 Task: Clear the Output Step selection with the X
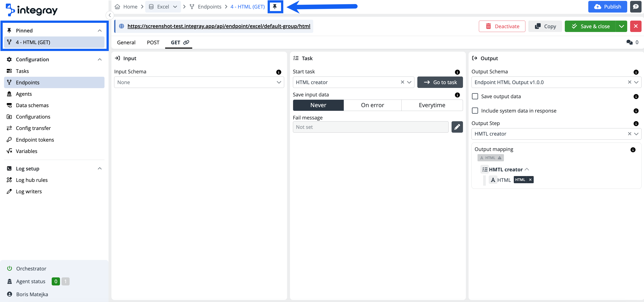(629, 134)
